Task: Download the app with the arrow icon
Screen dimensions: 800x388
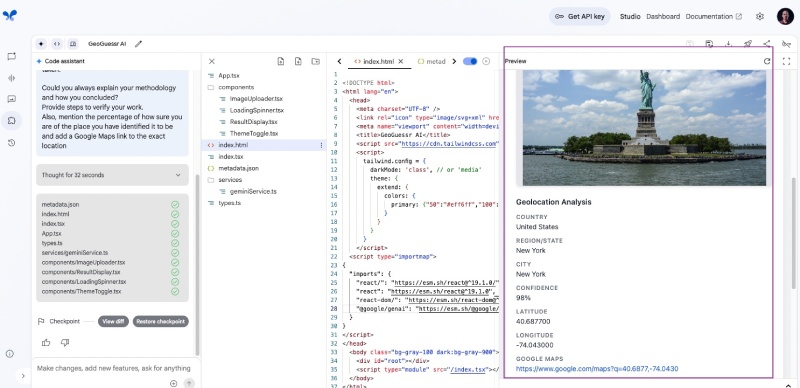Action: tap(729, 44)
